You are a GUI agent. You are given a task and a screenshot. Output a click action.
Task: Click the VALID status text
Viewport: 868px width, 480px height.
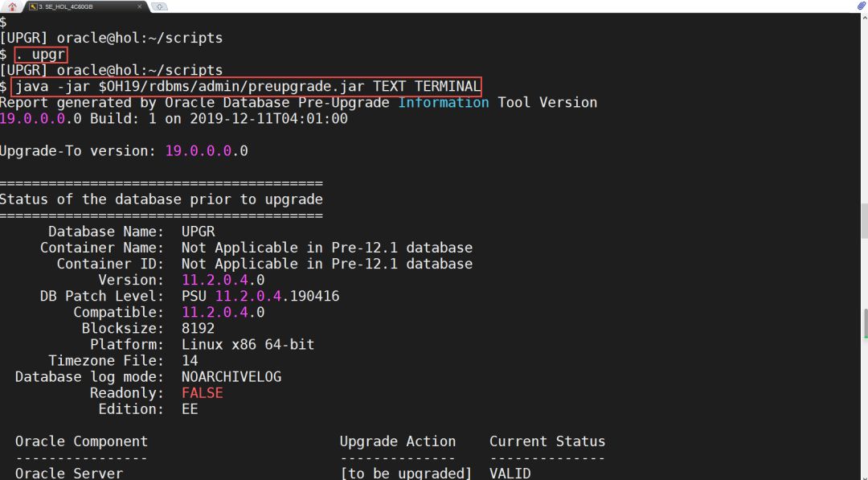(510, 474)
